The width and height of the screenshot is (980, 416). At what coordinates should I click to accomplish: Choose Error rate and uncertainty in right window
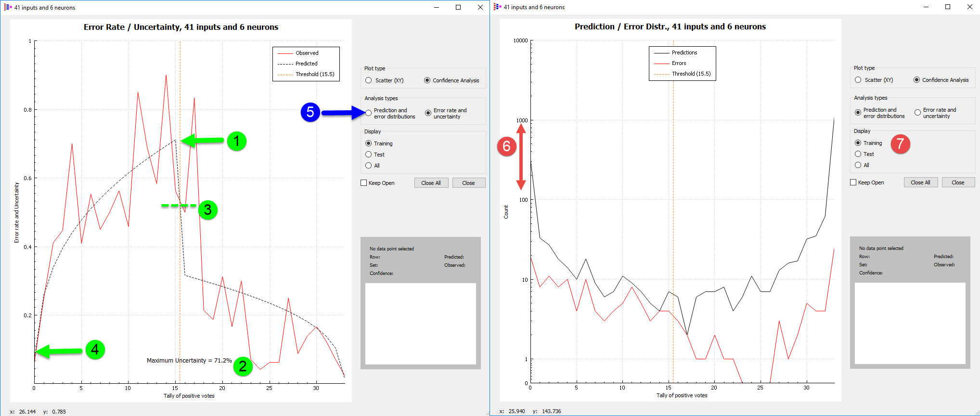(x=917, y=113)
